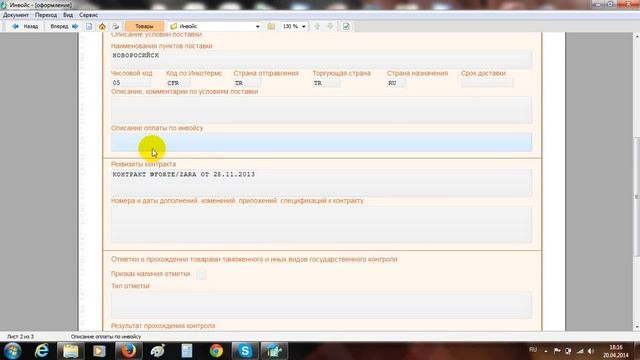Show hidden tray icons arrow
Screen dimensions: 640x360
click(x=546, y=351)
